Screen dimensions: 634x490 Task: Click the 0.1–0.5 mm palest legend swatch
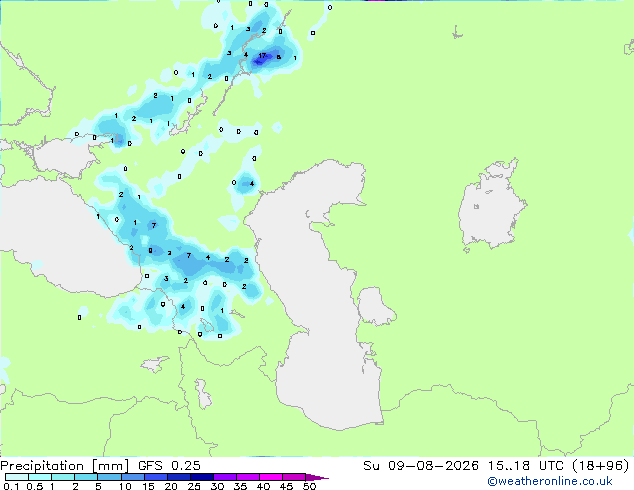point(17,477)
